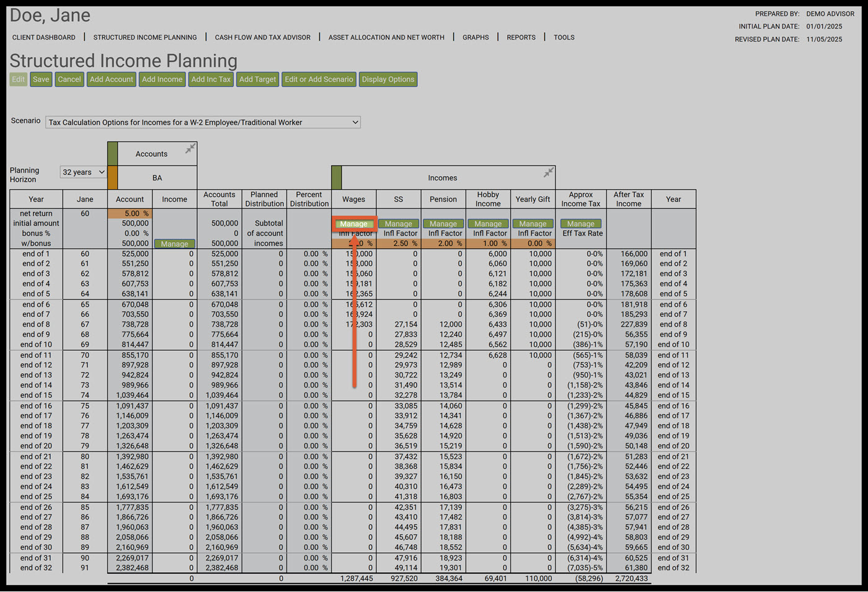
Task: Click the Hobby Income value 6,628
Action: (x=497, y=355)
